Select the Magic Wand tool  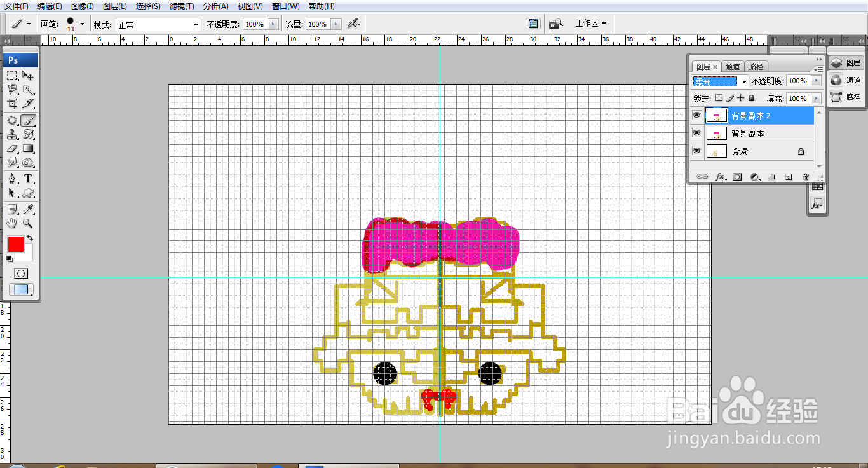click(28, 90)
